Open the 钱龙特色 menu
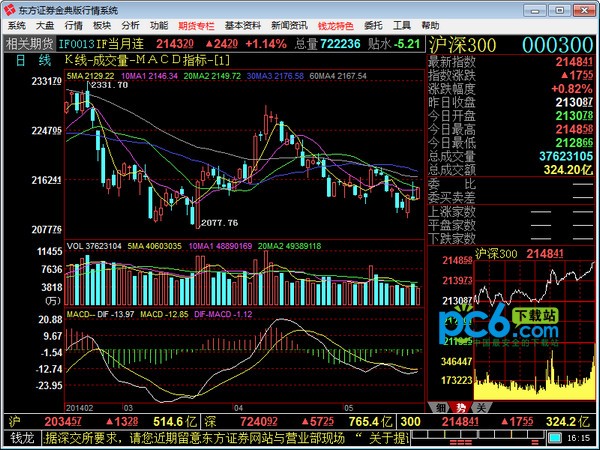The height and width of the screenshot is (450, 600). pyautogui.click(x=336, y=26)
